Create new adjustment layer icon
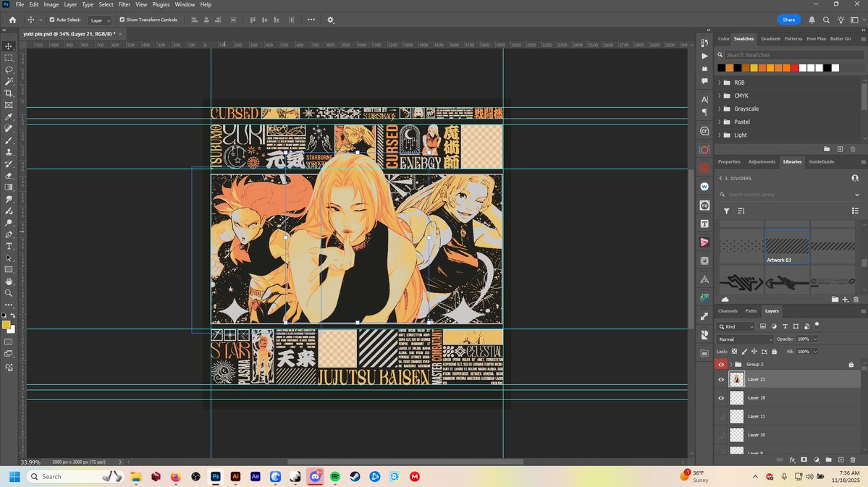The height and width of the screenshot is (487, 868). (x=816, y=460)
